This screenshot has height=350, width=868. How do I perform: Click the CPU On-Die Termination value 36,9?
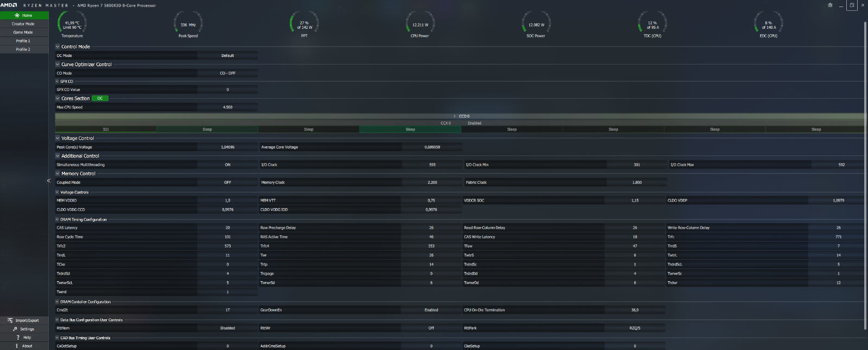(635, 310)
